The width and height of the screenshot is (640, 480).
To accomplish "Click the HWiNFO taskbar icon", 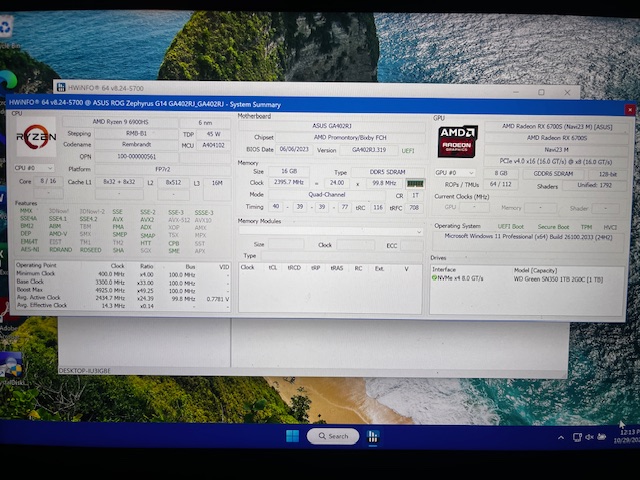I will tap(372, 436).
